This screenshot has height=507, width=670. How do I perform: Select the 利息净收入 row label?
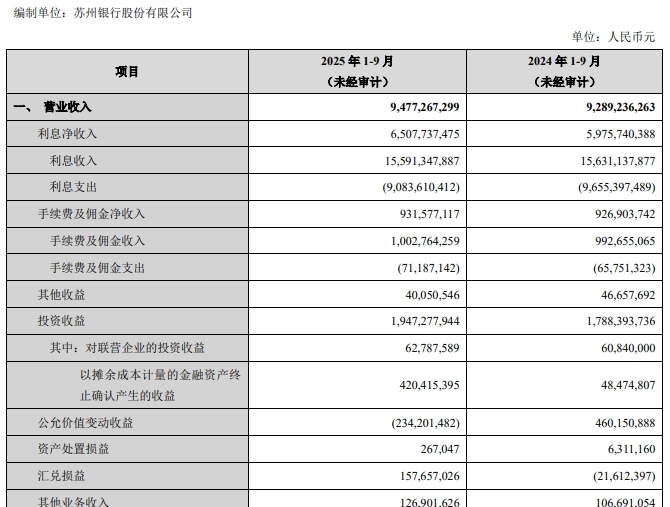(x=67, y=134)
